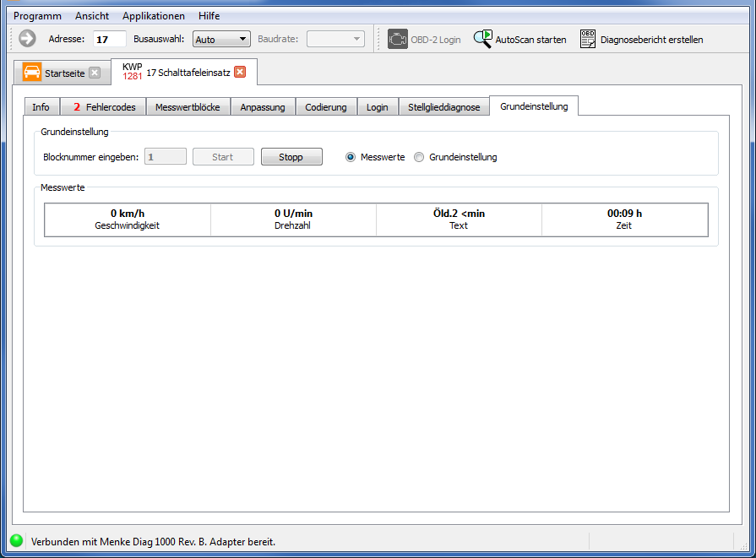This screenshot has height=558, width=756.
Task: Click the orange car Startseite icon
Action: click(32, 73)
